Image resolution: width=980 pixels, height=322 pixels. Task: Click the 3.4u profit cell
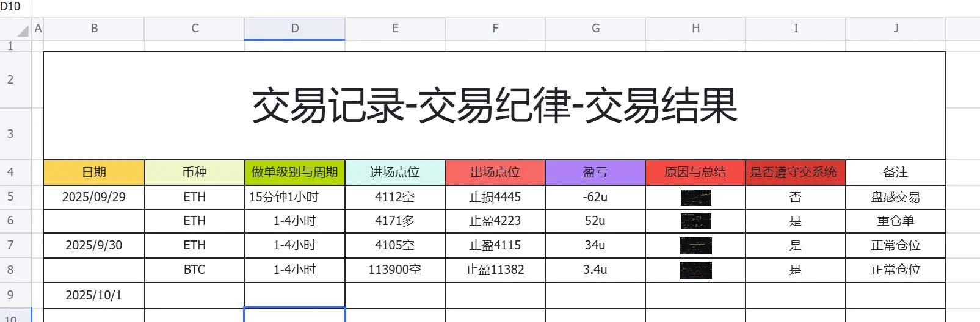point(595,270)
